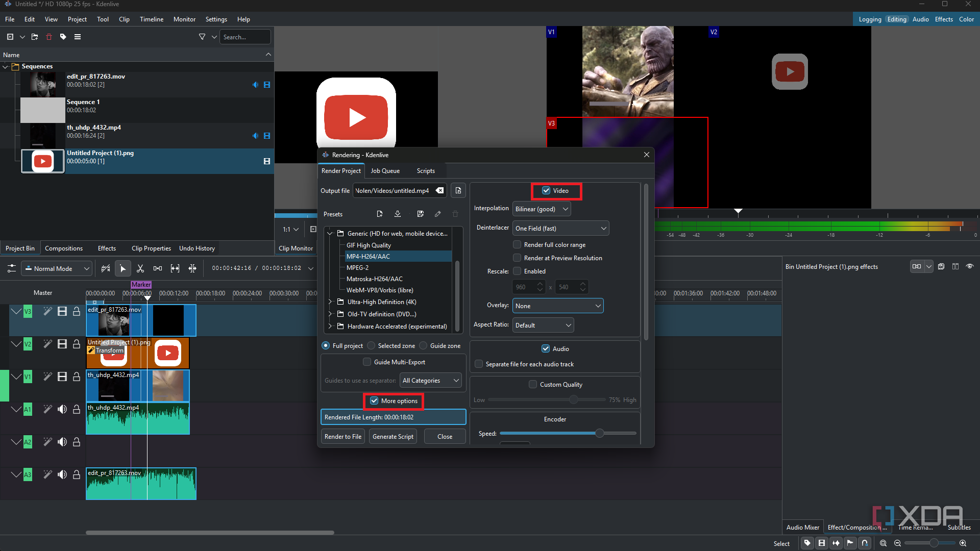Select the Selected zone radio button
The image size is (980, 551).
click(x=371, y=345)
